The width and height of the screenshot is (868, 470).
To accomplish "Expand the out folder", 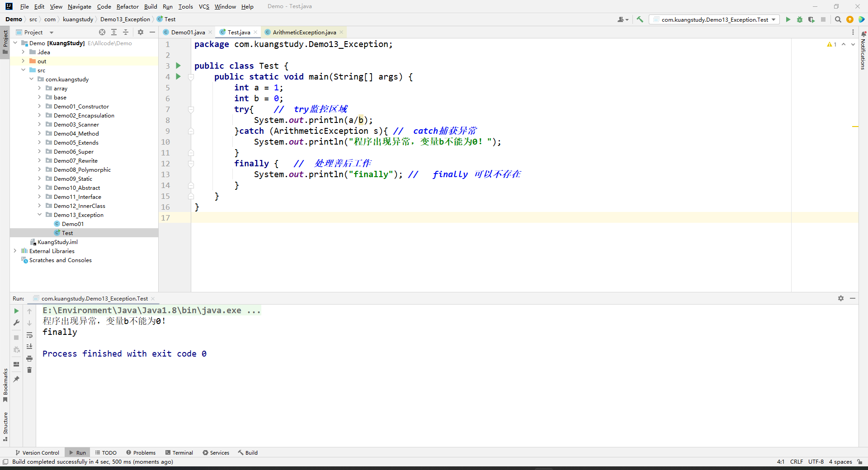I will [x=23, y=61].
